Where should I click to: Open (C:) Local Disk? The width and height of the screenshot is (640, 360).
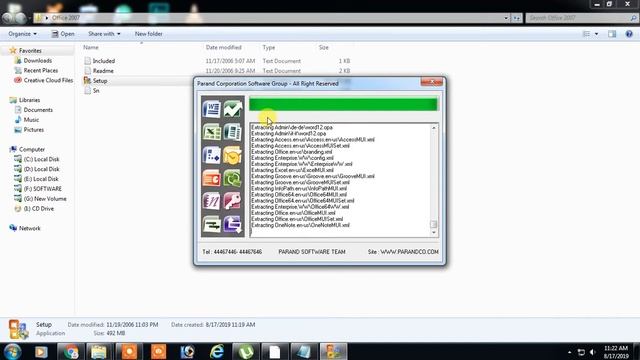[37, 159]
